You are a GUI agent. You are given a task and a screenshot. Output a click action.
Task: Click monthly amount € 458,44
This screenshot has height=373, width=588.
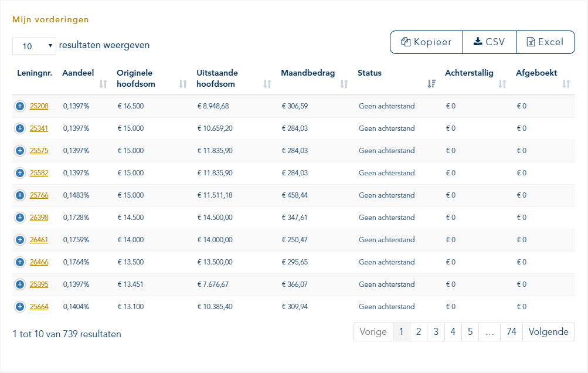[x=295, y=195]
